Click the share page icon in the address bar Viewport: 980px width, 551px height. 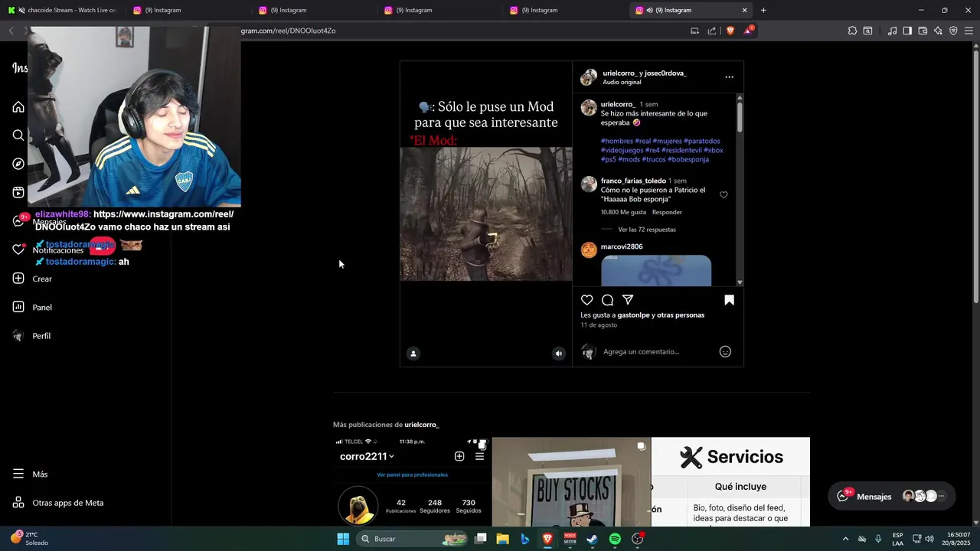tap(712, 31)
